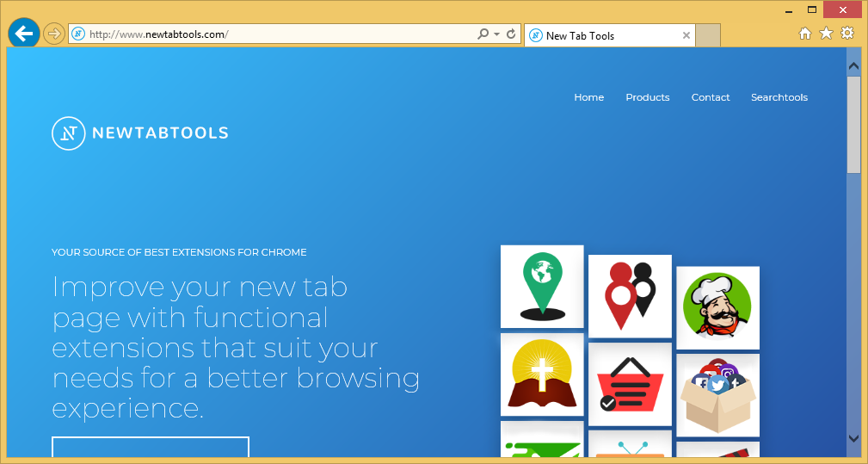Expand the address bar dropdown arrow

[x=497, y=34]
